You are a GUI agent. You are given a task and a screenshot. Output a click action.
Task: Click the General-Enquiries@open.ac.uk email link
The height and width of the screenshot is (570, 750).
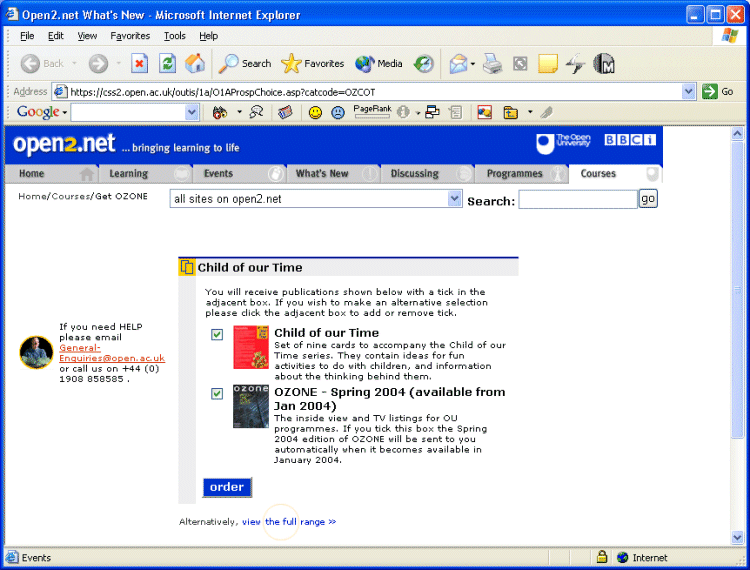point(112,353)
